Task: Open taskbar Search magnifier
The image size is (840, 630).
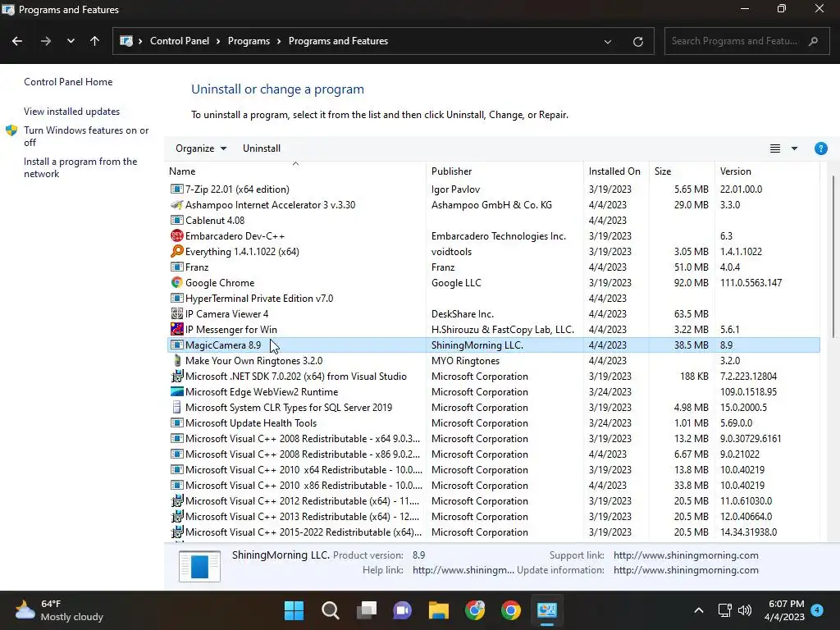Action: tap(330, 610)
